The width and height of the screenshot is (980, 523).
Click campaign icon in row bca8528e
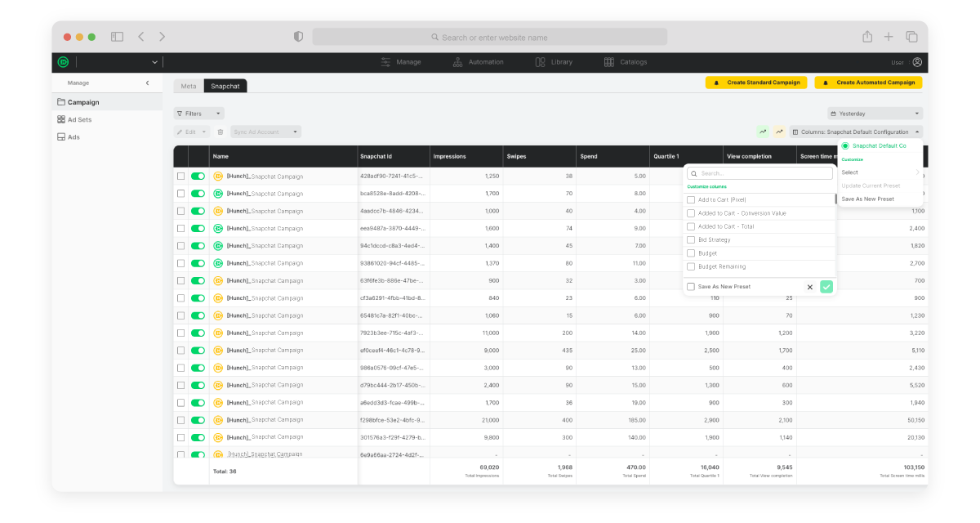tap(218, 194)
